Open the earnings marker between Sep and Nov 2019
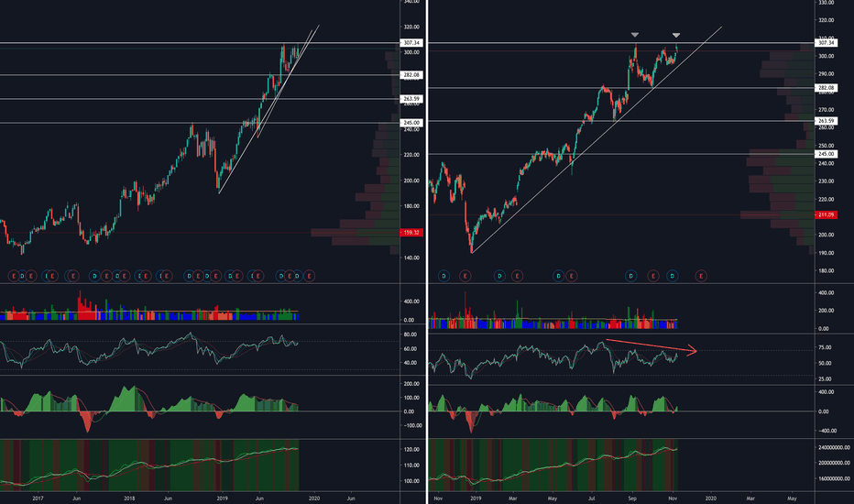854x504 pixels. coord(653,276)
